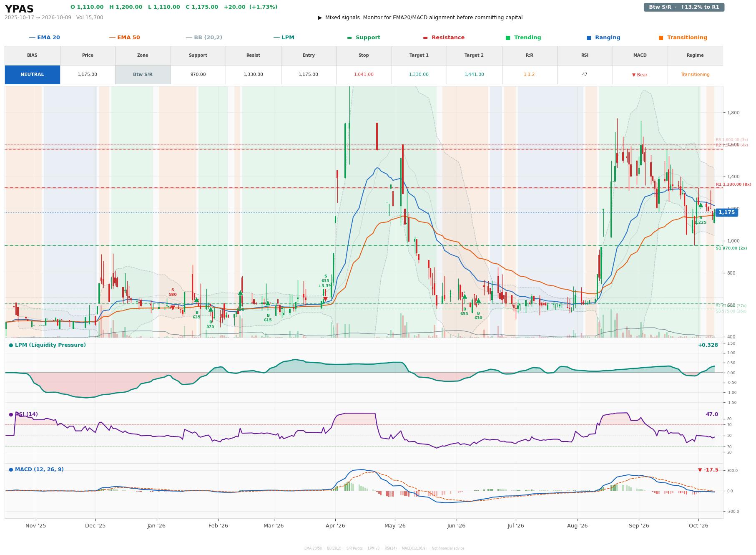
Task: Select the 1,441.00 target value cell
Action: pyautogui.click(x=474, y=75)
